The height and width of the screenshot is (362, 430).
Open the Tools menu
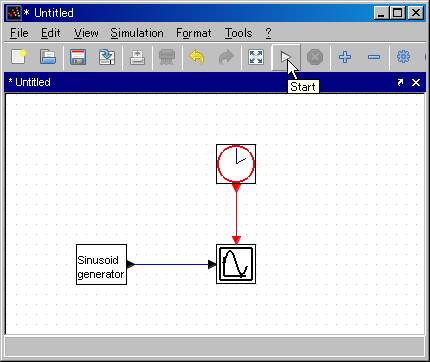point(238,33)
